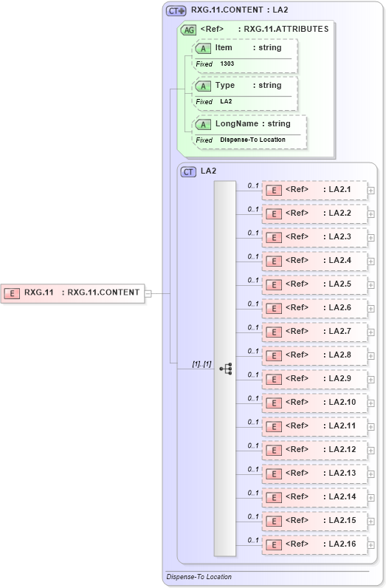
Task: Select the RXG.11.CONTENT : LA2 title
Action: (239, 10)
